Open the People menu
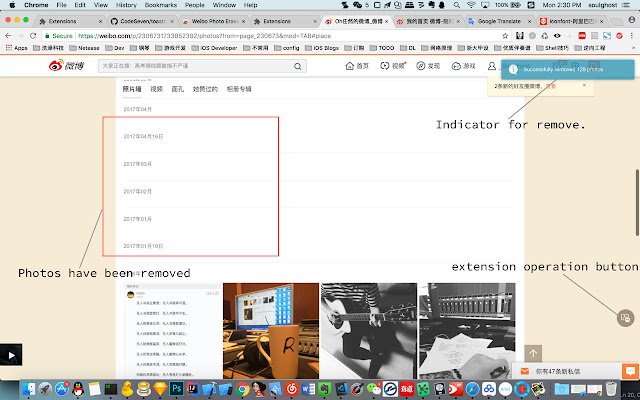 (x=195, y=5)
